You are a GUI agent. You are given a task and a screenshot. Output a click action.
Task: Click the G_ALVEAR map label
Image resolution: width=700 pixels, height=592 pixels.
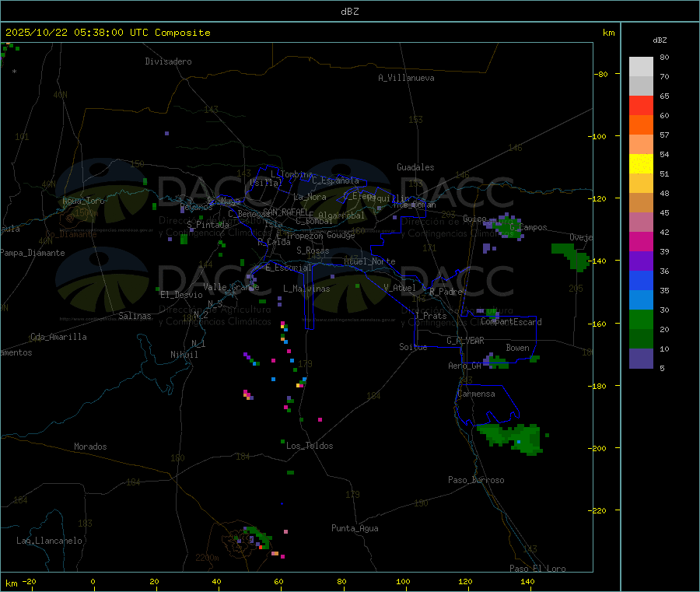point(466,341)
